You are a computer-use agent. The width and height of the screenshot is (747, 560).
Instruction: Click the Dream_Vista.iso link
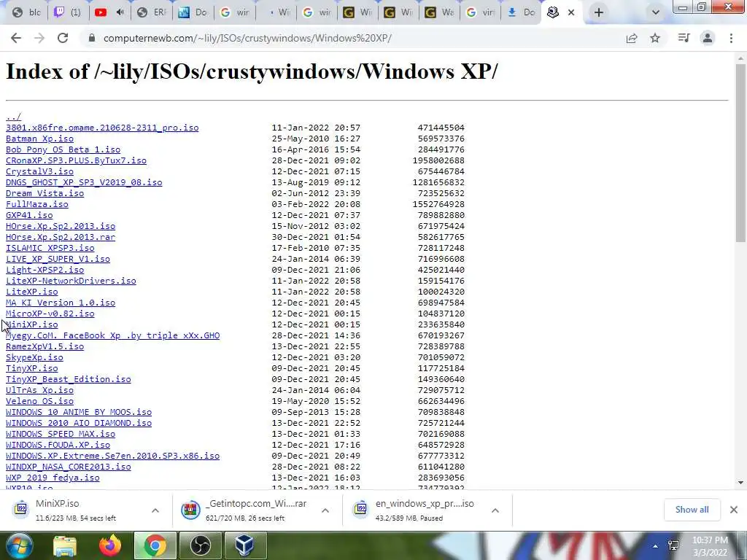[44, 193]
